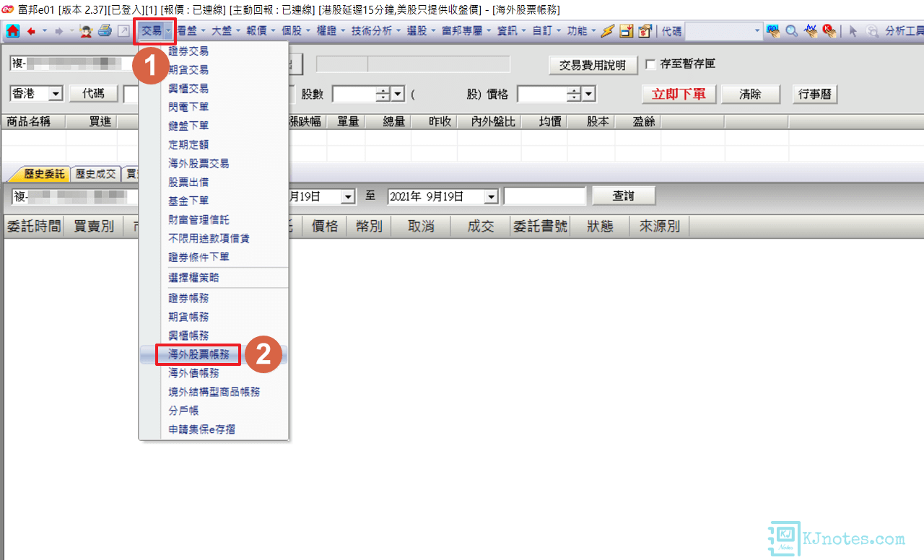Click the red back arrow icon
The width and height of the screenshot is (924, 560).
(x=31, y=31)
